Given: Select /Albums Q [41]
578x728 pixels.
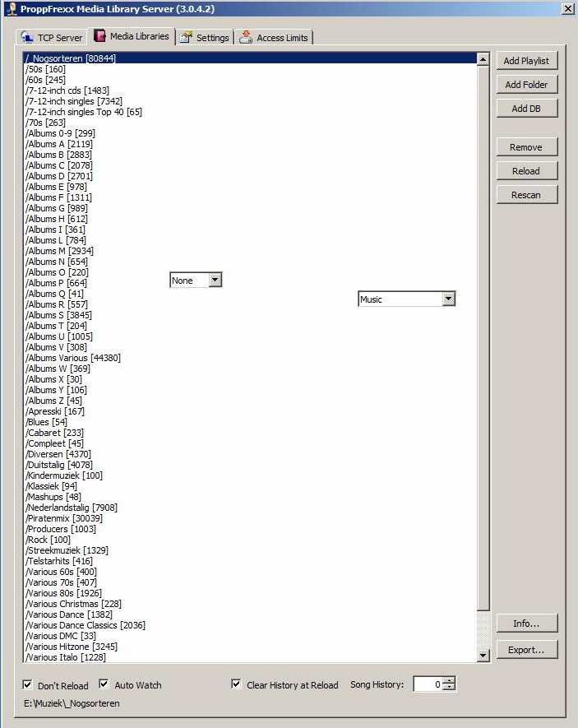Looking at the screenshot, I should (x=250, y=294).
